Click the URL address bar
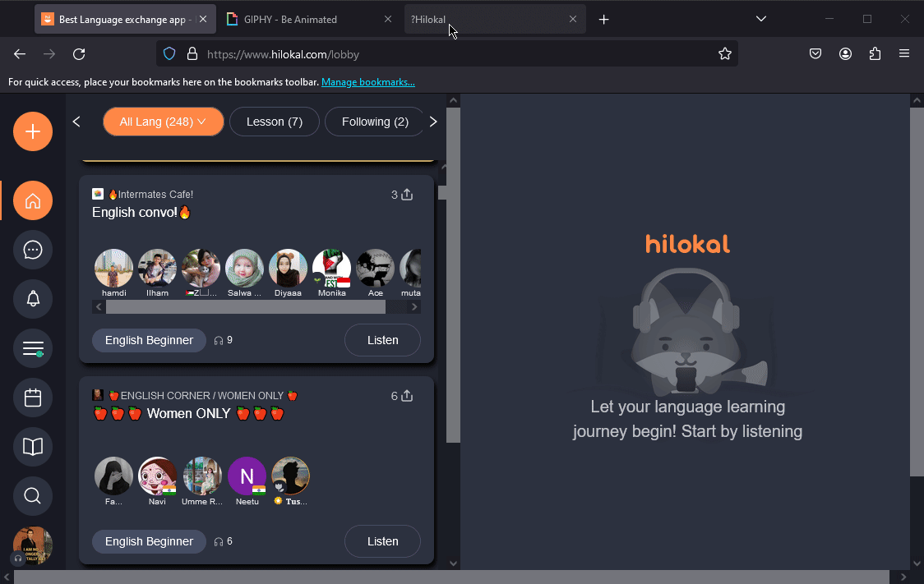The width and height of the screenshot is (924, 584). pyautogui.click(x=448, y=54)
